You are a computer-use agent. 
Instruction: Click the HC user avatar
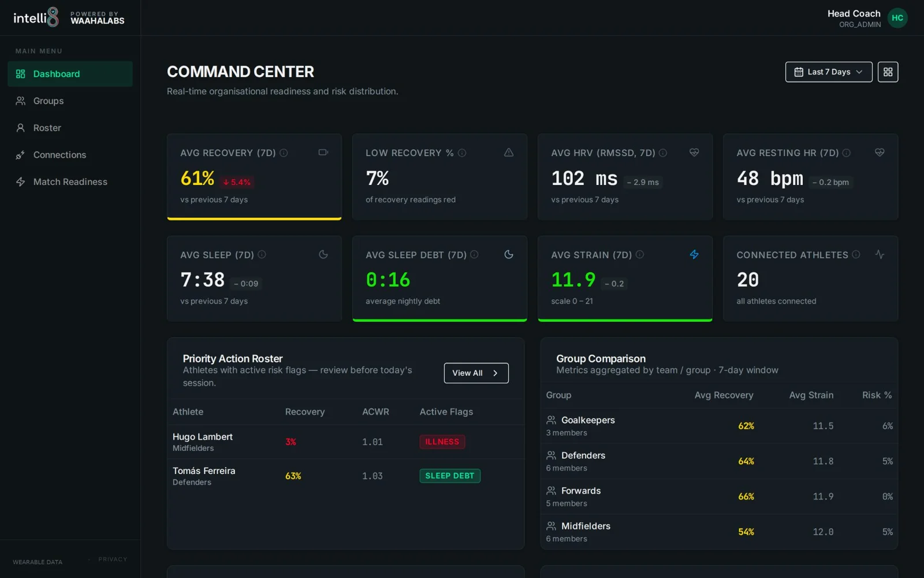tap(897, 18)
